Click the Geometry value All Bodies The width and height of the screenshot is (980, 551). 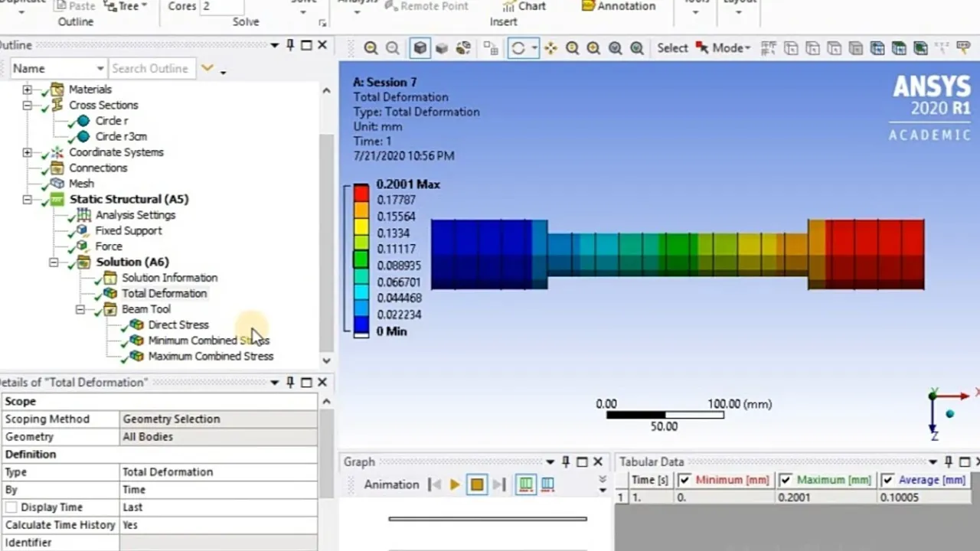[218, 437]
